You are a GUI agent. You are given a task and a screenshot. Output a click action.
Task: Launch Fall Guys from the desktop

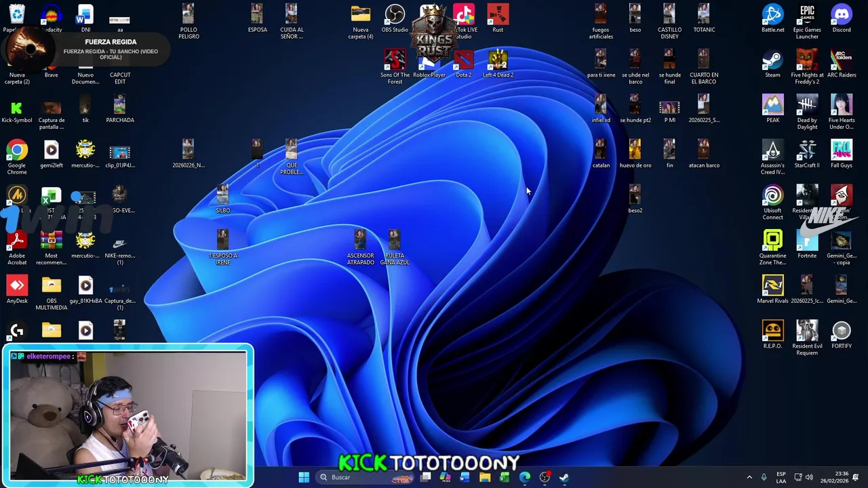pos(842,154)
